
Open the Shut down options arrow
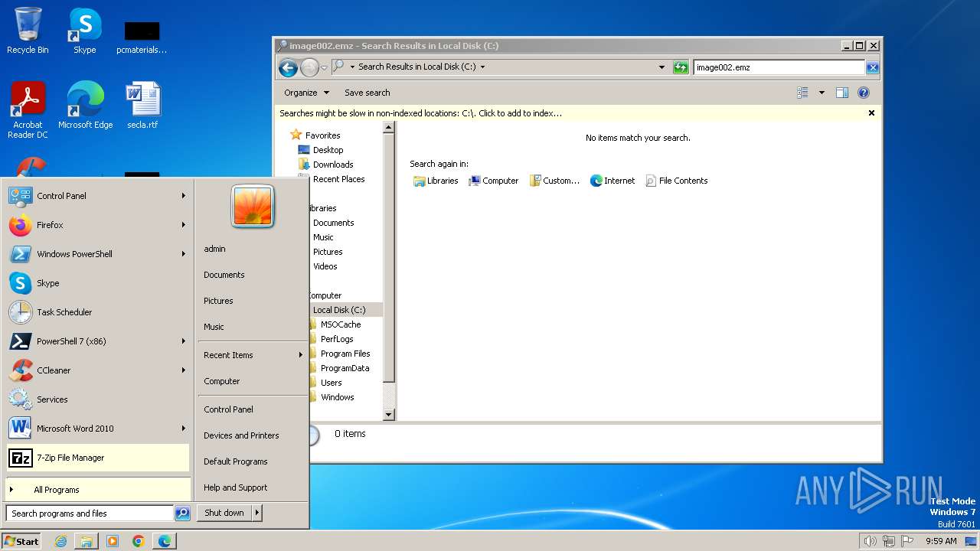257,513
